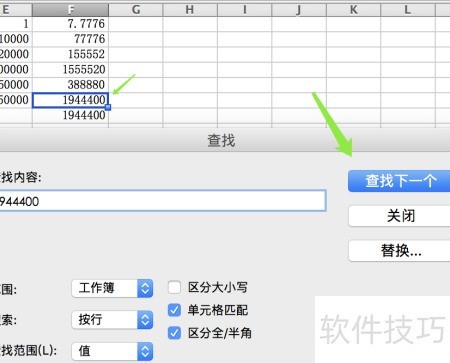
Task: Click the fill handle of selected cell
Action: [108, 107]
